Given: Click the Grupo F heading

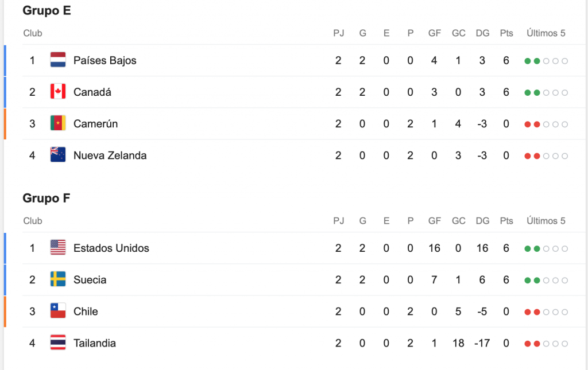Looking at the screenshot, I should click(x=47, y=198).
